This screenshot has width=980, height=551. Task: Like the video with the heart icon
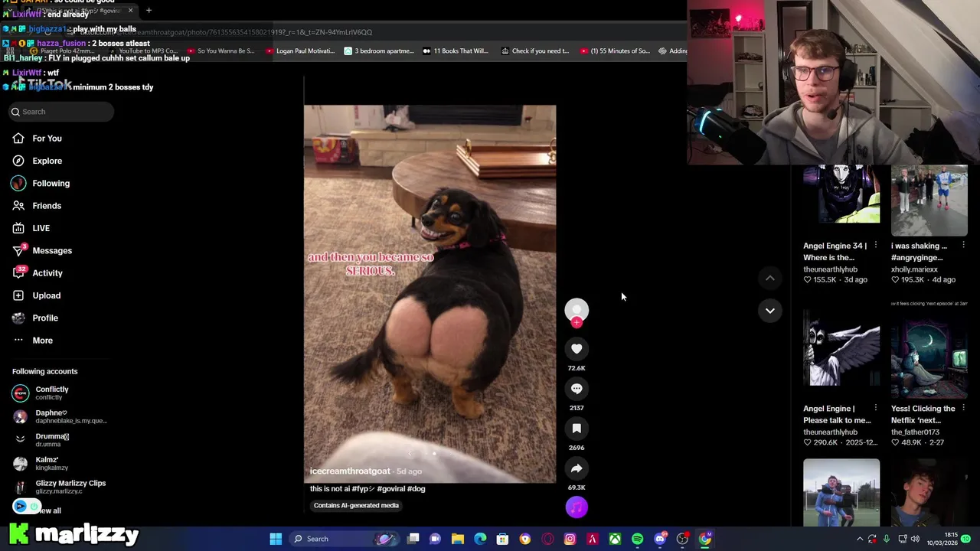(x=577, y=349)
